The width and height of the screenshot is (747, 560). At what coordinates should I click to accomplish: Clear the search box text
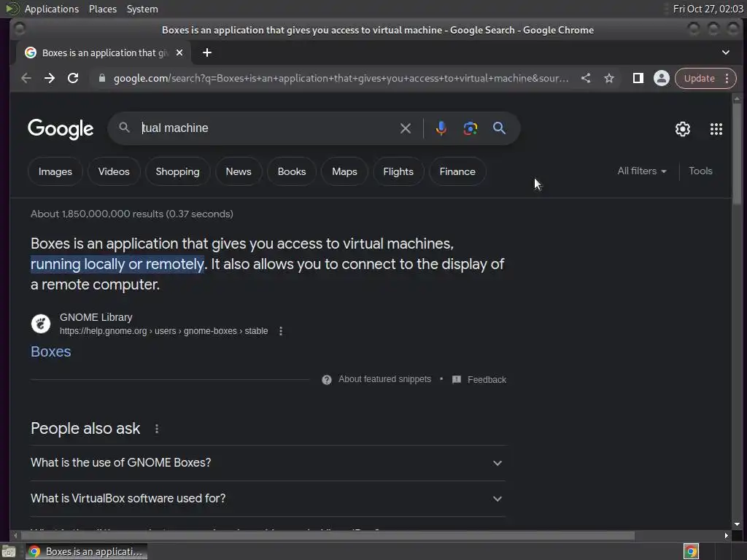pyautogui.click(x=406, y=128)
